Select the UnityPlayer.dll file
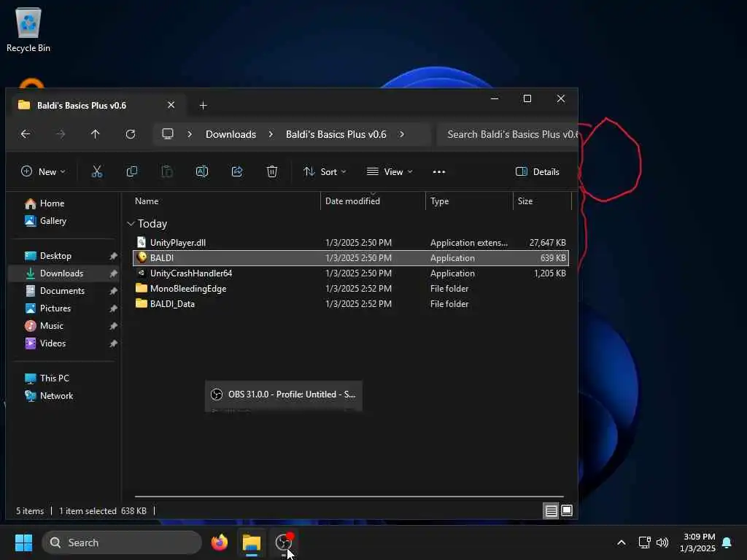 coord(351,242)
